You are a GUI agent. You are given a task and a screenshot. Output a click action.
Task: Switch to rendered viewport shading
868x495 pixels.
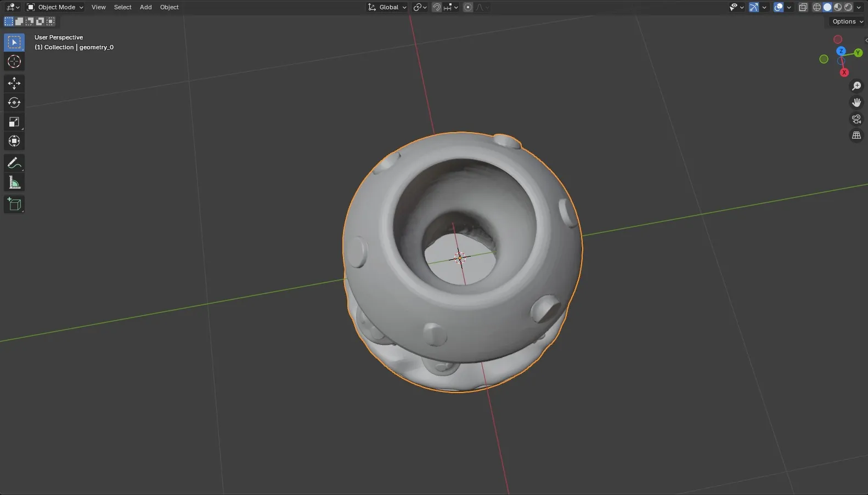tap(848, 7)
